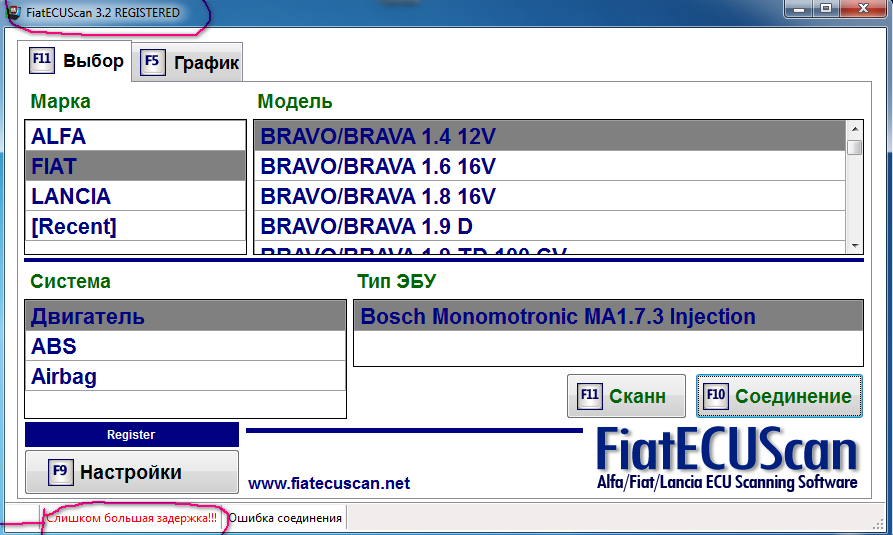
Task: Click the FiatECUScan app icon in title bar
Action: pyautogui.click(x=13, y=12)
